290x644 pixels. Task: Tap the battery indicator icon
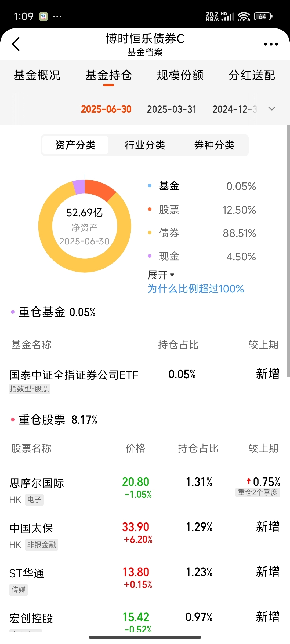263,17
